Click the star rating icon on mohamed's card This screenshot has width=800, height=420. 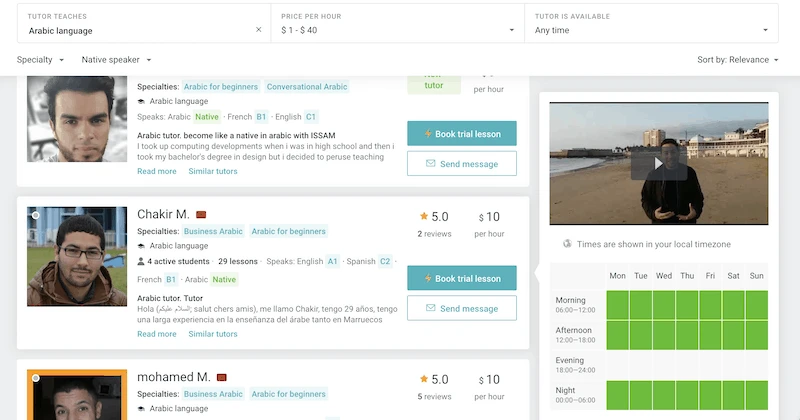pos(423,379)
